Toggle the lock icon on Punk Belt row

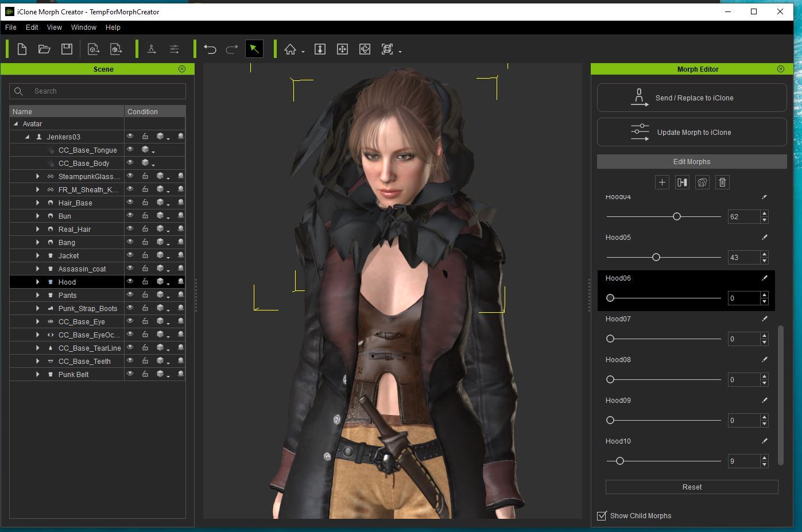[x=145, y=374]
